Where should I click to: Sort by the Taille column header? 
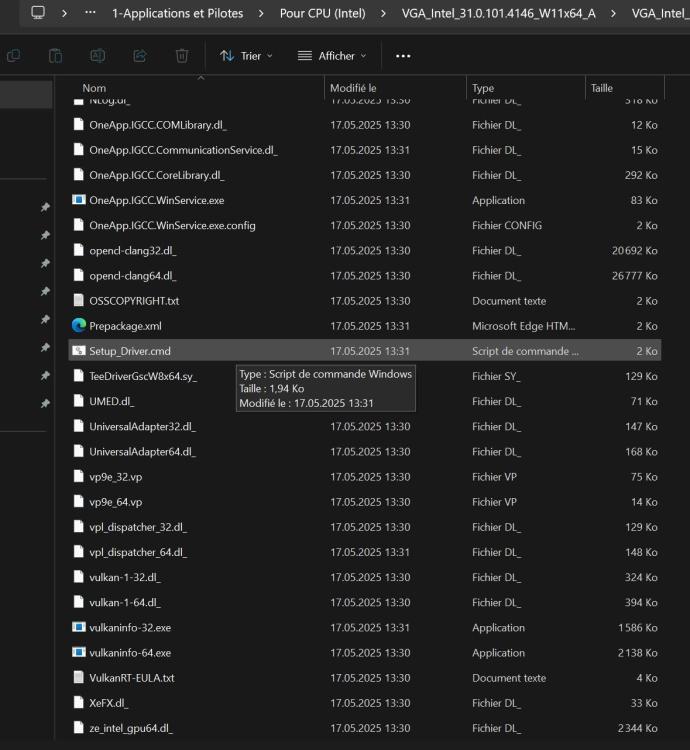point(601,88)
